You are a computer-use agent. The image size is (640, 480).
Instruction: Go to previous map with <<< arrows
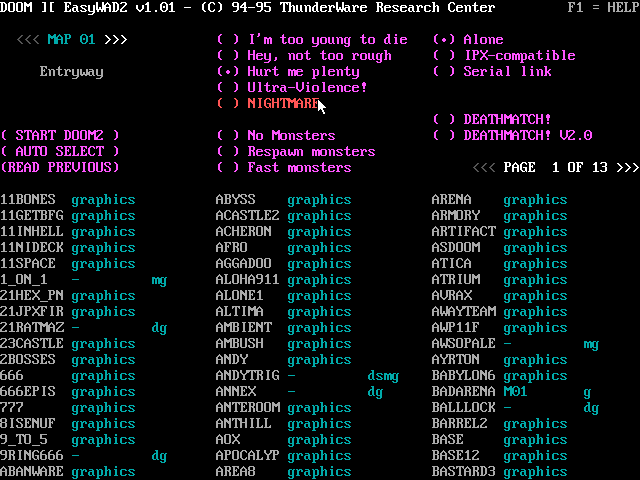pyautogui.click(x=28, y=40)
